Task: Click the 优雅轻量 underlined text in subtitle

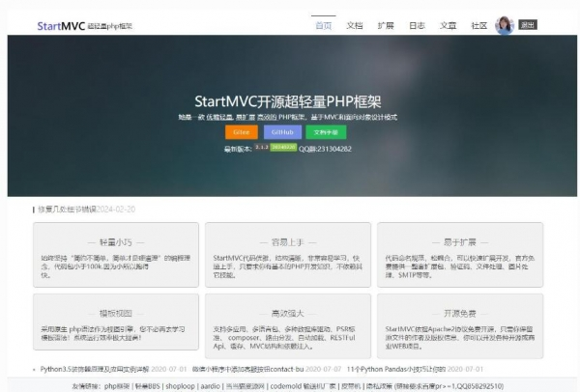Action: 219,117
